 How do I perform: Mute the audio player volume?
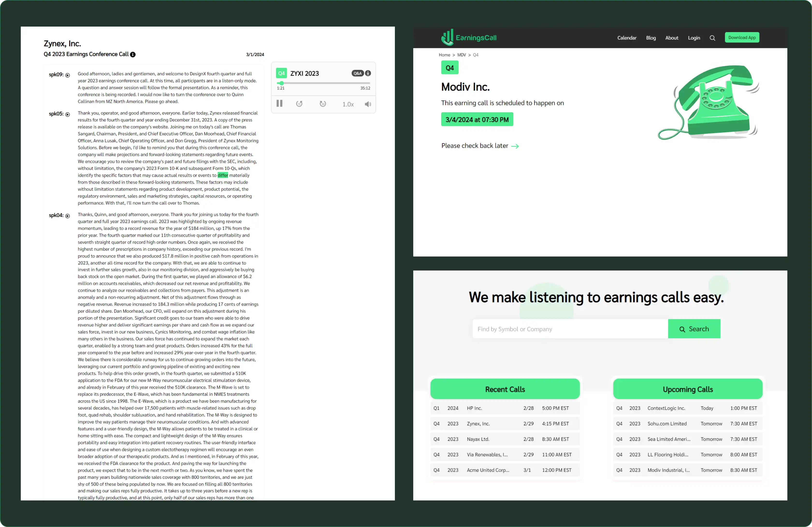[x=367, y=104]
